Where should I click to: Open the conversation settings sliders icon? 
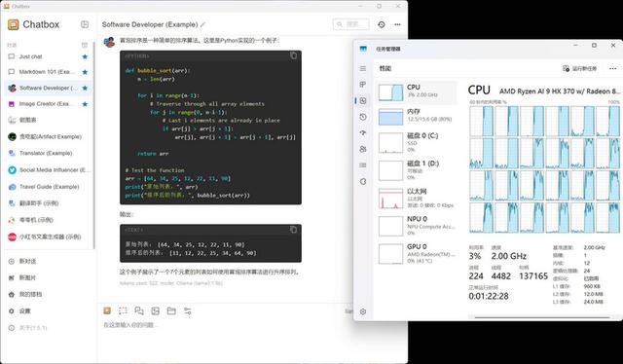(188, 310)
